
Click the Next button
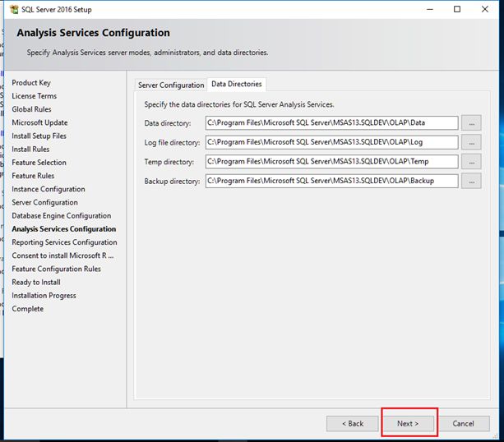(408, 423)
